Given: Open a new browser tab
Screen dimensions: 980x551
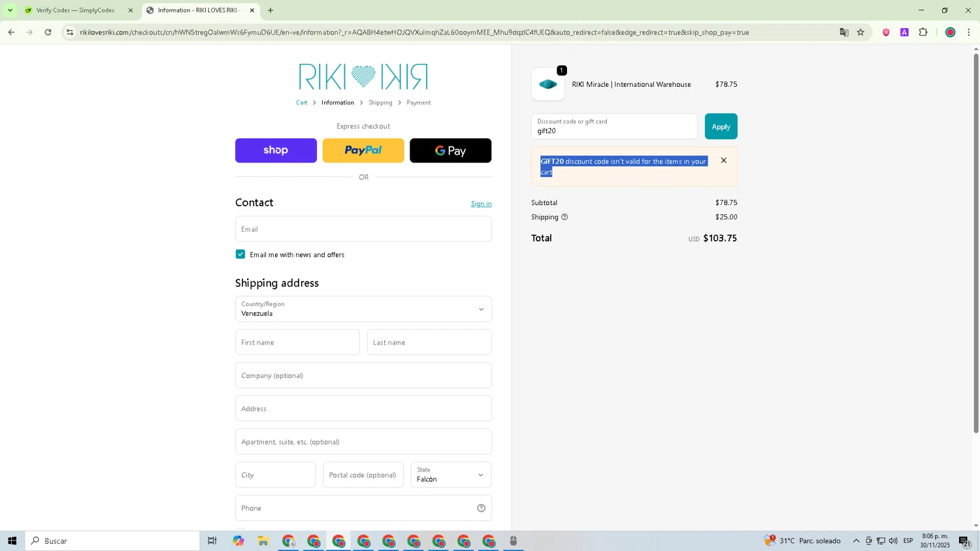Looking at the screenshot, I should (x=270, y=10).
